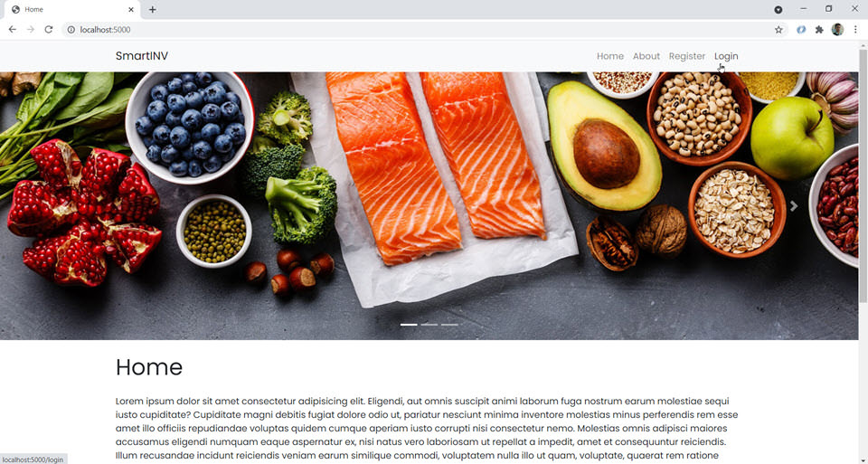Image resolution: width=868 pixels, height=464 pixels.
Task: Click the vertical page scrollbar thumb
Action: [x=863, y=175]
